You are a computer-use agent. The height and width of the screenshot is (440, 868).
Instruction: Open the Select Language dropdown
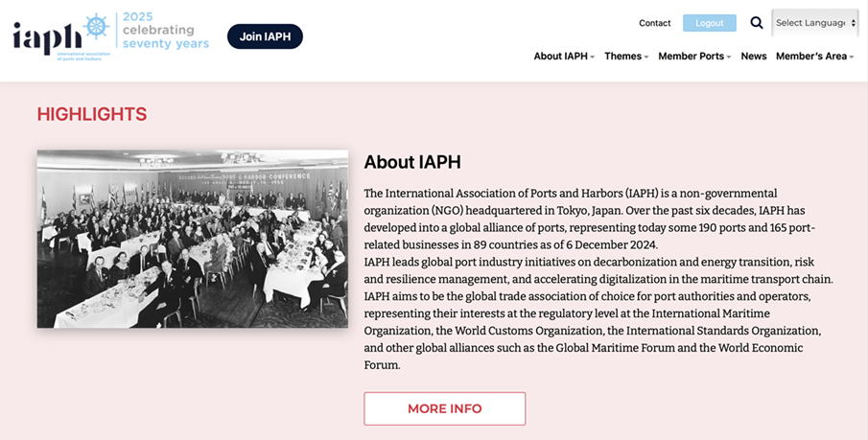point(815,23)
